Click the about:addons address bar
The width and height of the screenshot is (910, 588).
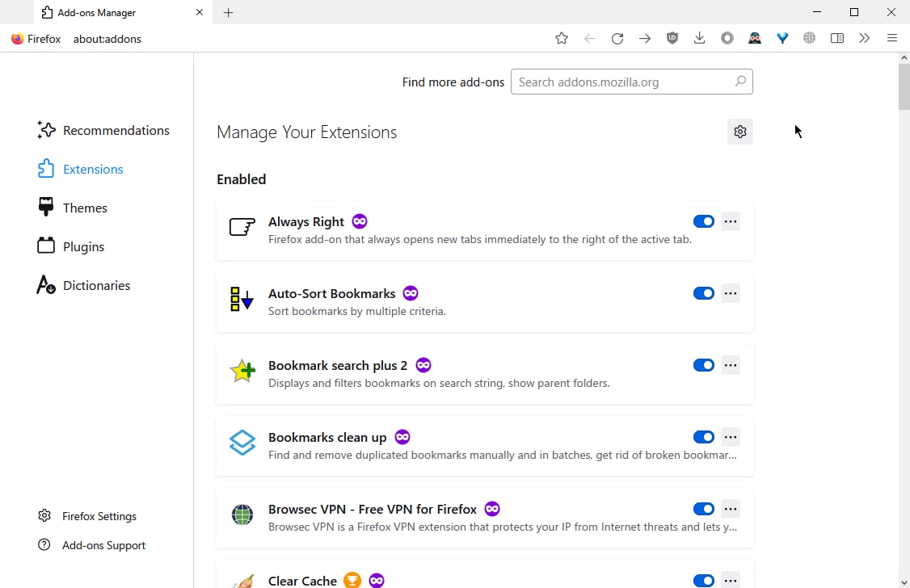click(x=107, y=39)
